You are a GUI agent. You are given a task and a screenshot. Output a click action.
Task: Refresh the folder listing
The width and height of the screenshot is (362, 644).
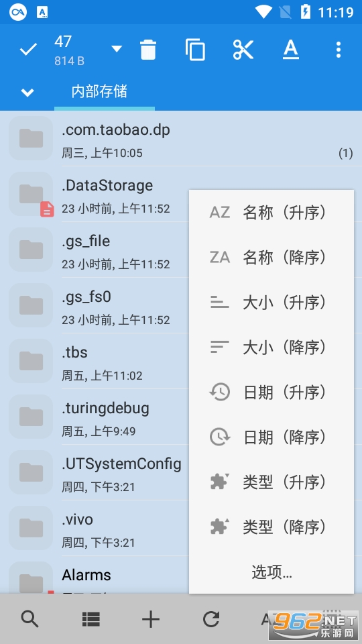pyautogui.click(x=211, y=619)
